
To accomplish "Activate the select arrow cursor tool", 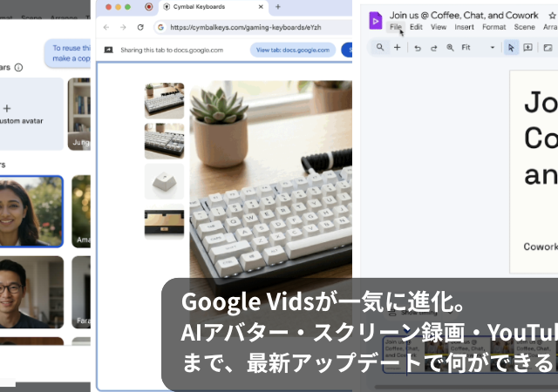I will [x=512, y=47].
